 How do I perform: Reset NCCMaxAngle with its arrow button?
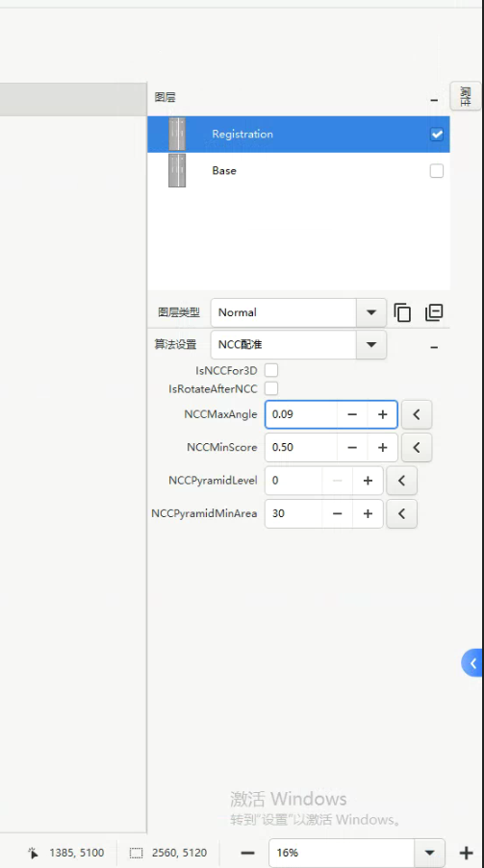(x=417, y=414)
